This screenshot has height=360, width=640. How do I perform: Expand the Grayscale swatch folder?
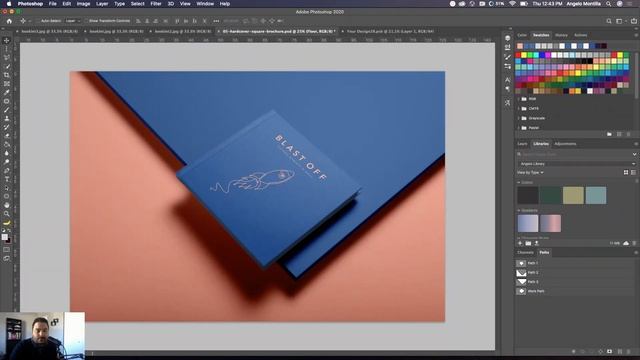tap(519, 118)
